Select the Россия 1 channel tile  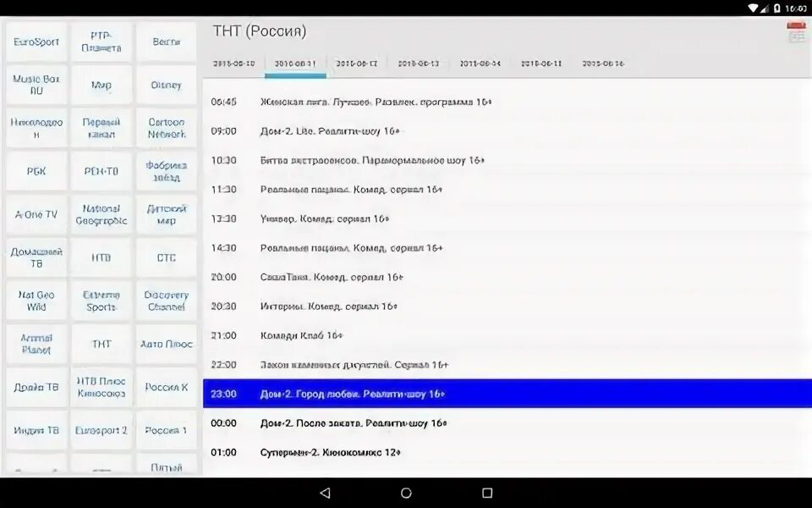167,430
